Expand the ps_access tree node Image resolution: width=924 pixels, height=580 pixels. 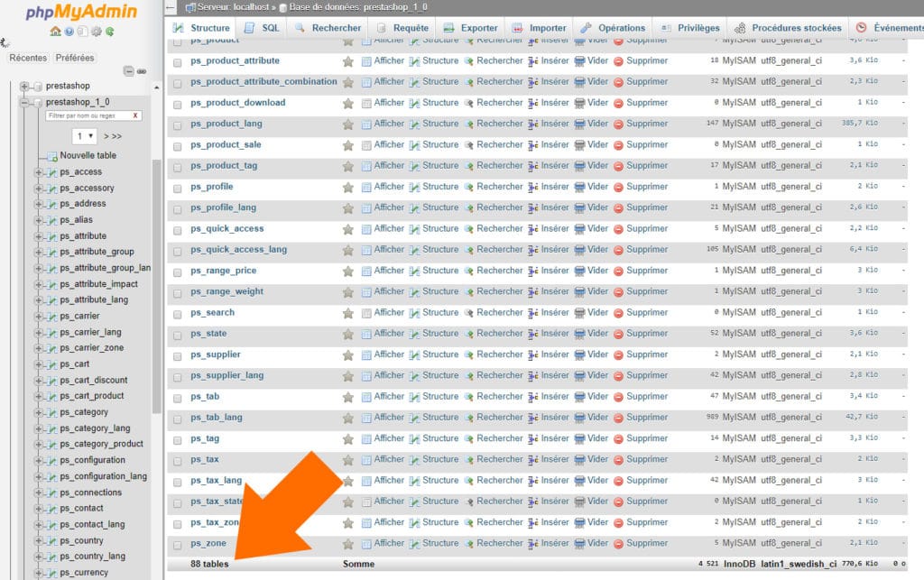tap(38, 172)
